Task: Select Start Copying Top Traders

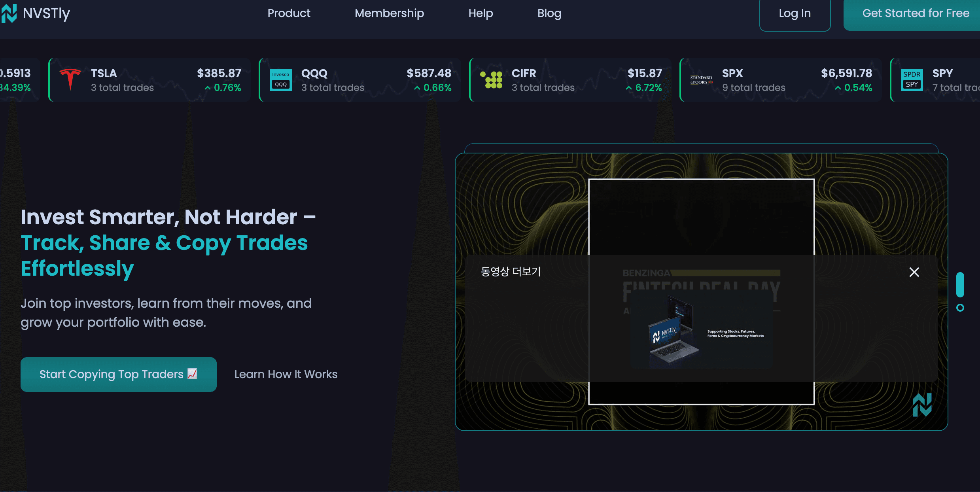Action: (118, 374)
